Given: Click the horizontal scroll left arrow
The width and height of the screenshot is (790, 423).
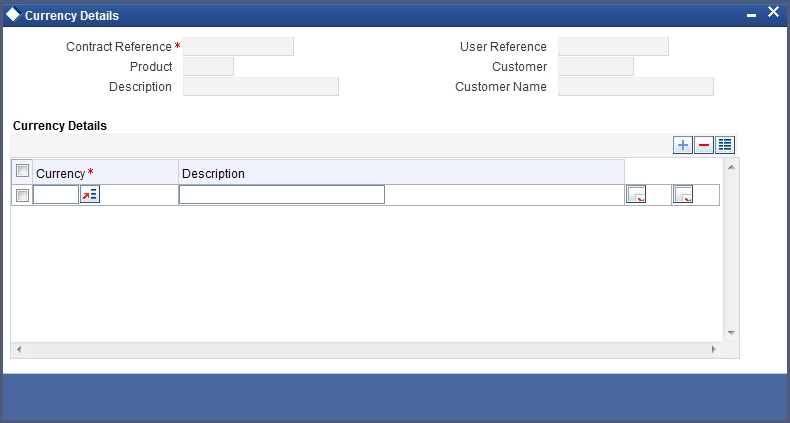Looking at the screenshot, I should [x=19, y=349].
